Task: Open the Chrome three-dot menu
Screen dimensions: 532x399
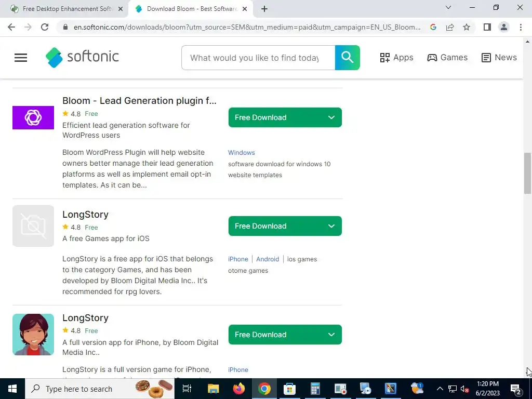Action: point(521,27)
